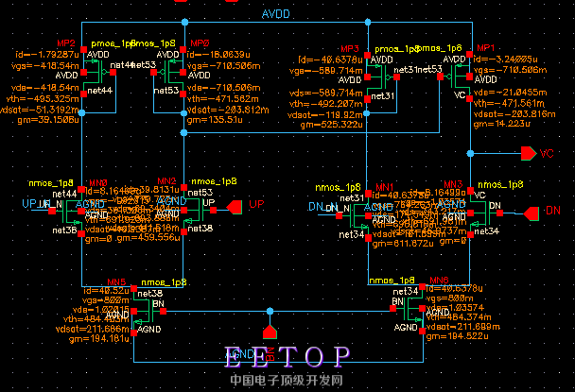
Task: Click the red BN bias pin at the bottom
Action: (x=270, y=332)
